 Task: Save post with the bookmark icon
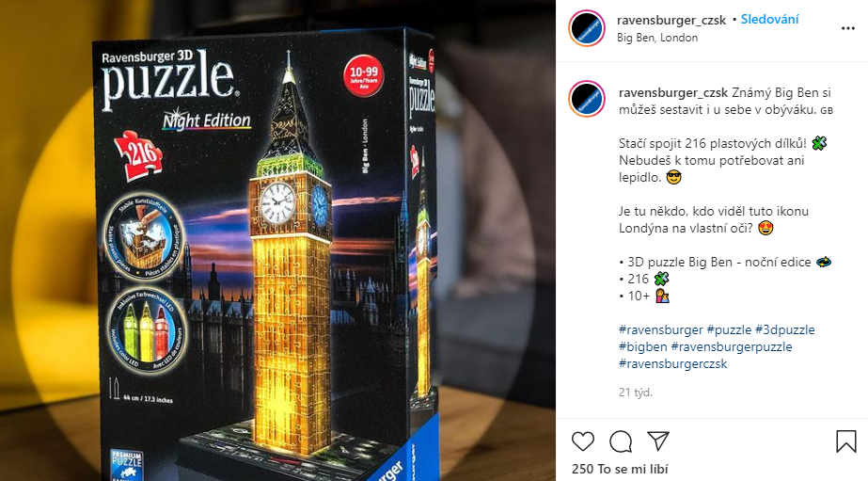845,441
